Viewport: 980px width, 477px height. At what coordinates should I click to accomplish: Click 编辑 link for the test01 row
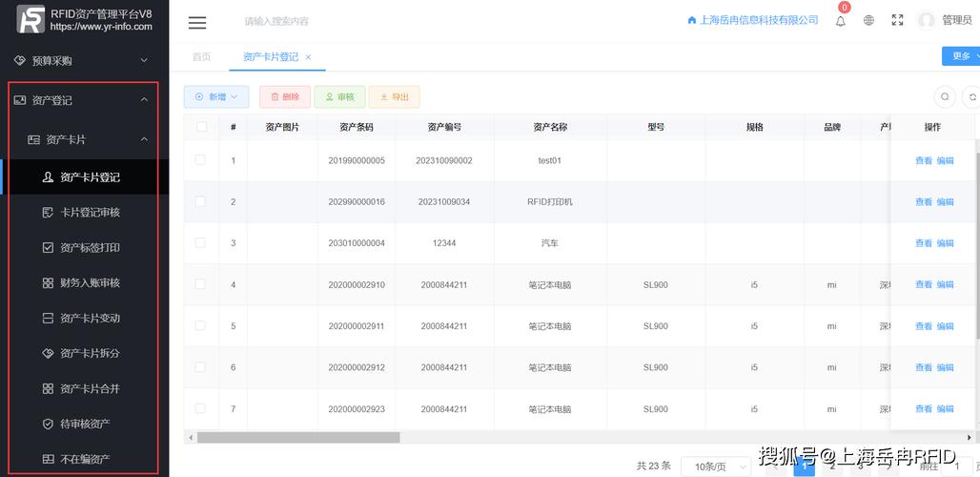point(945,161)
